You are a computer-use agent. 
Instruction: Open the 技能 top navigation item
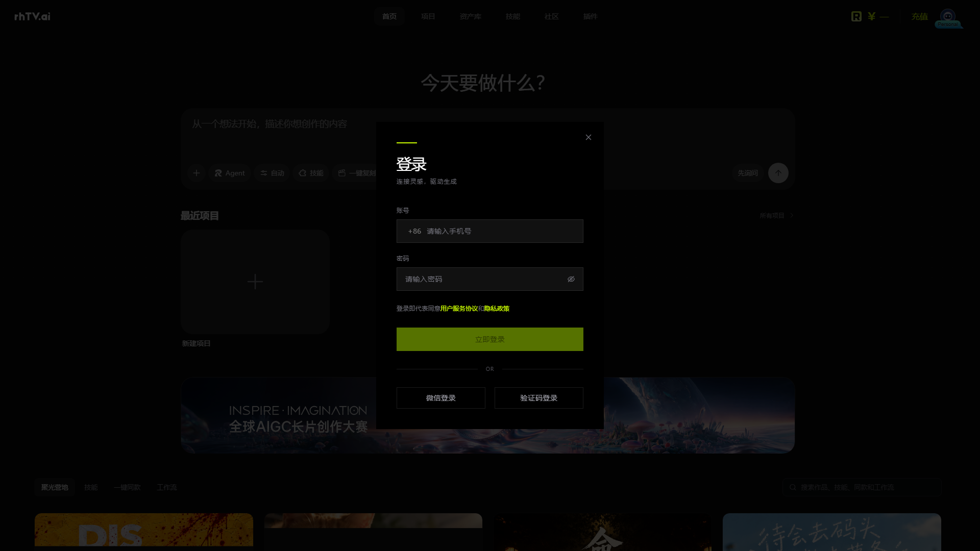point(513,16)
